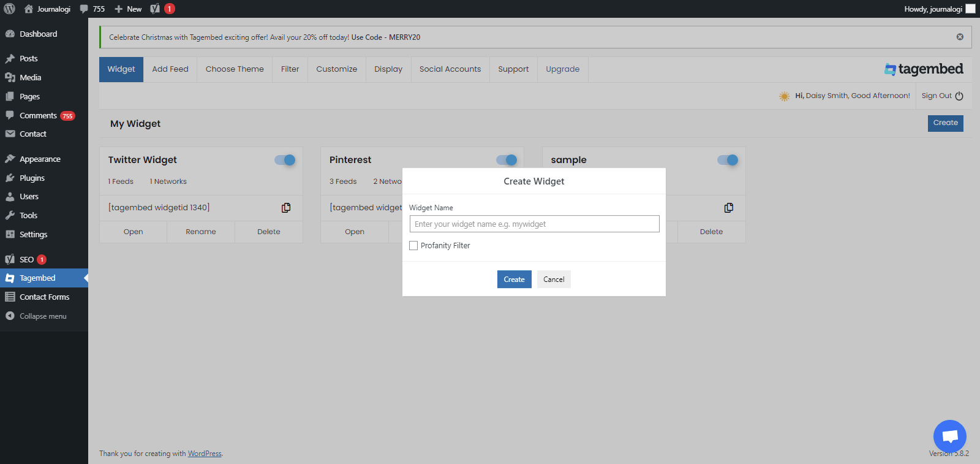Click Create in the dialog

(514, 280)
